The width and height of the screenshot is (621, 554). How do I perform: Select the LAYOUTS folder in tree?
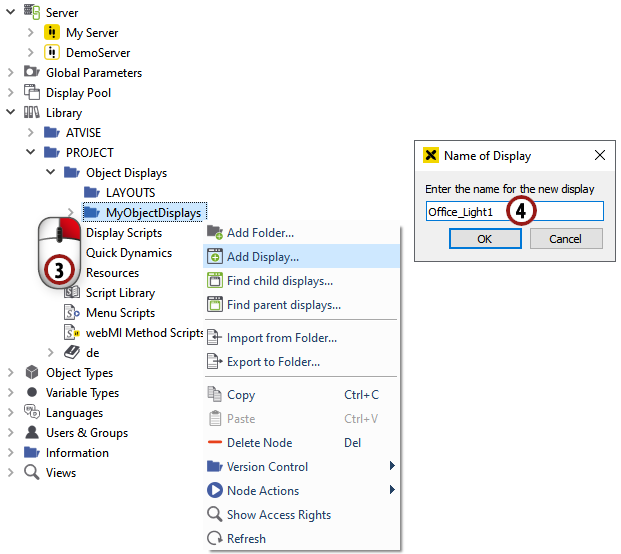tap(130, 193)
